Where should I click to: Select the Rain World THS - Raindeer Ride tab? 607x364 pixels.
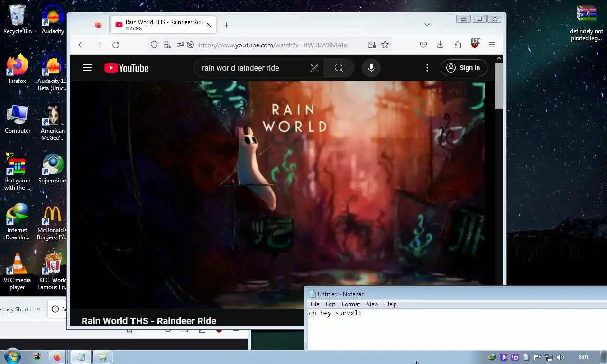pos(164,25)
